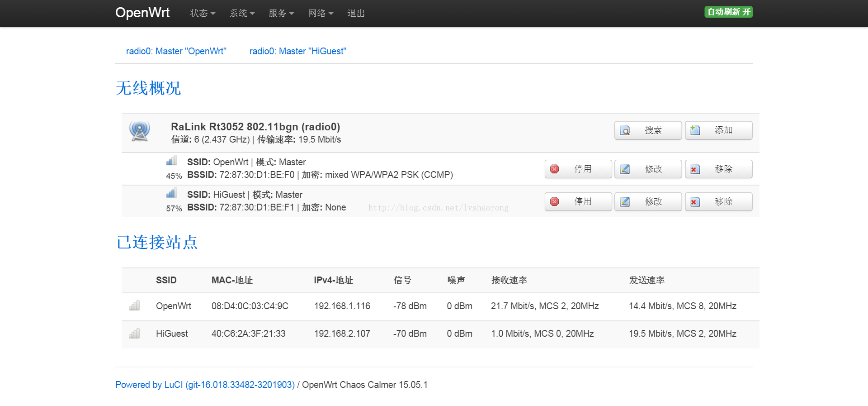Click OpenWrt Chaos Calmer 15.05.1 footer text

[365, 385]
